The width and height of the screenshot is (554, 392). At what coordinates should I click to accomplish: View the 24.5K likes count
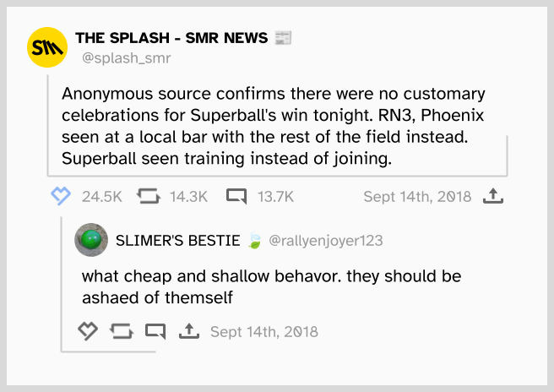pyautogui.click(x=102, y=197)
